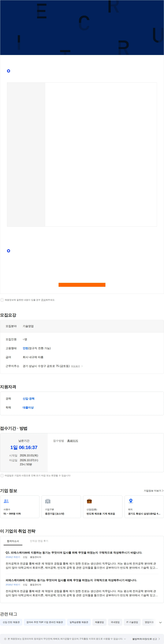Click the arrow next to 지도보기
This screenshot has width=164, height=644.
[82, 366]
